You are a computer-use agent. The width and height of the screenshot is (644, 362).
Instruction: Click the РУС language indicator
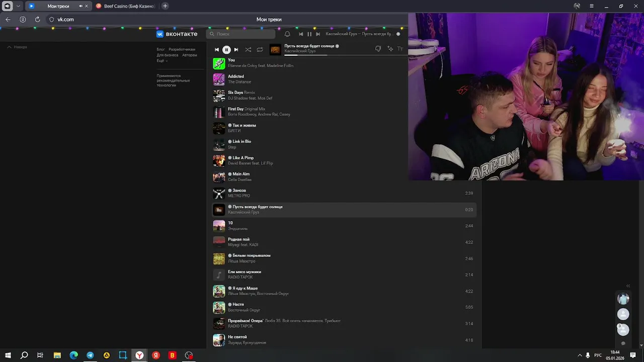(x=598, y=355)
